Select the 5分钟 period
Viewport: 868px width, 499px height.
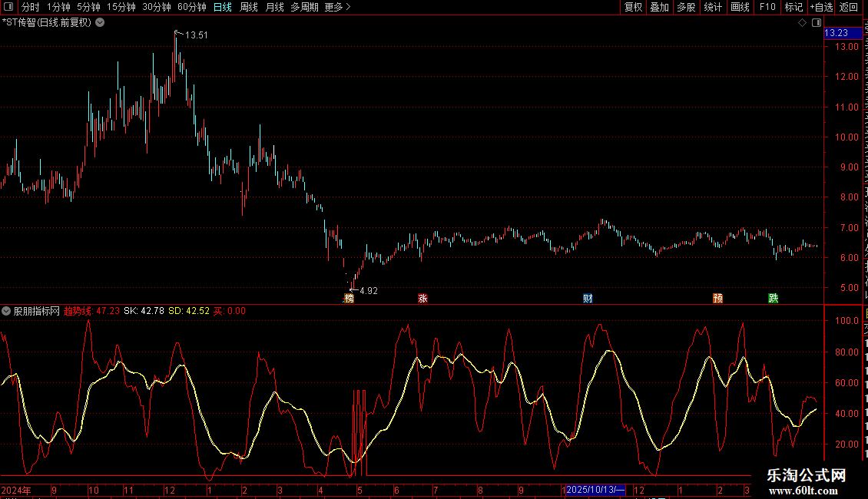click(x=88, y=7)
